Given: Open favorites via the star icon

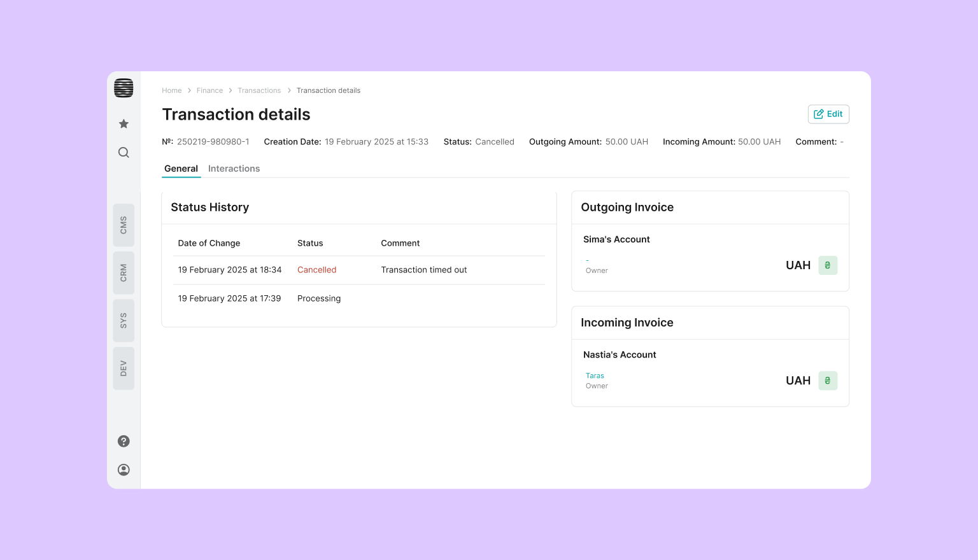Looking at the screenshot, I should pos(124,123).
